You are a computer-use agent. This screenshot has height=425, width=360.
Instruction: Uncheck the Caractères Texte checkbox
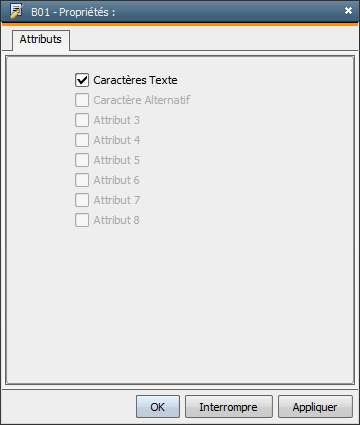(x=82, y=80)
